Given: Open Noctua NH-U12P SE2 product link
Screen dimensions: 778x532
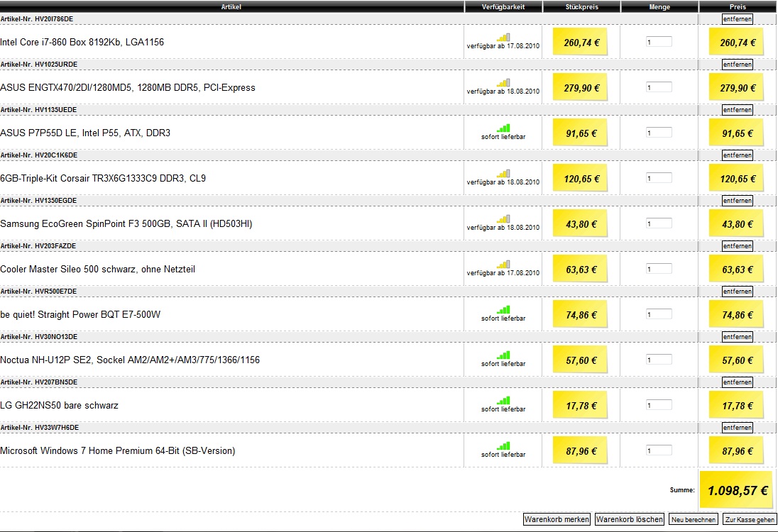Looking at the screenshot, I should point(129,360).
